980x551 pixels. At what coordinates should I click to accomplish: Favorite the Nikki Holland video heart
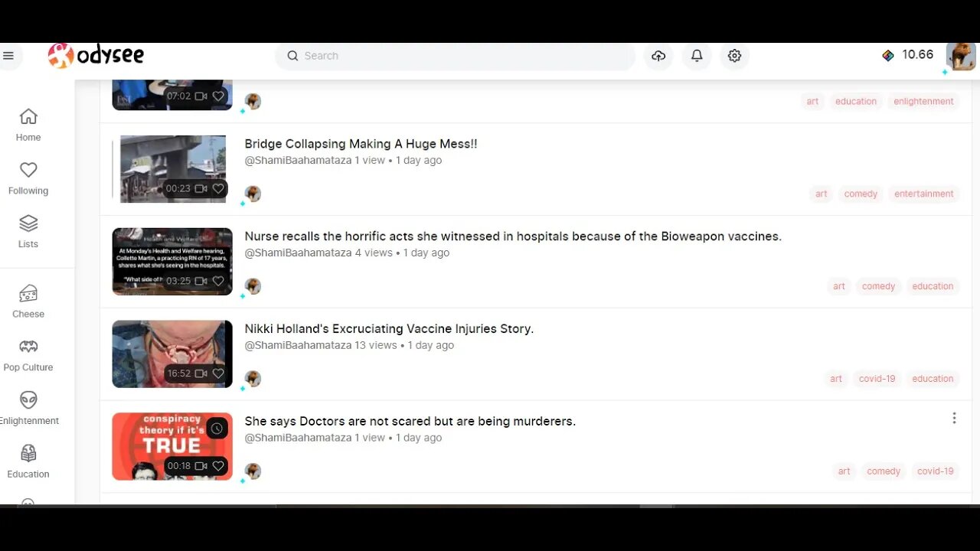point(218,373)
